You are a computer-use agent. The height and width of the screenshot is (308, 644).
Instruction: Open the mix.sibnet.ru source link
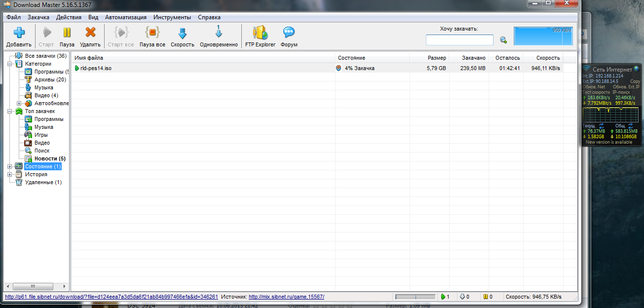pyautogui.click(x=286, y=297)
